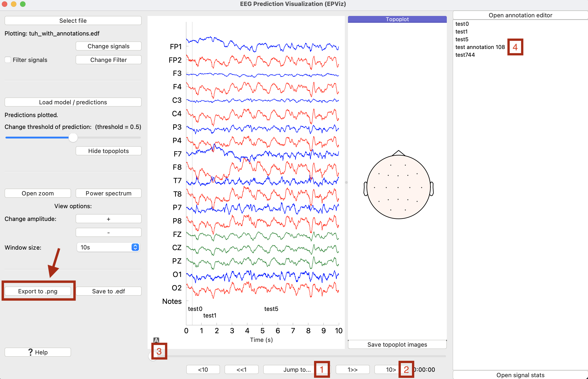Screen dimensions: 588x379
Task: Click the minus amplitude button
Action: click(108, 232)
